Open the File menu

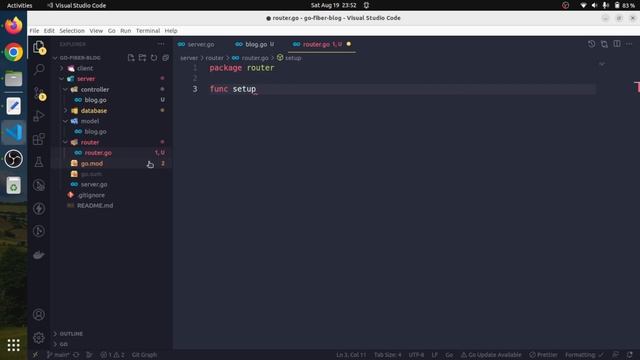tap(34, 31)
